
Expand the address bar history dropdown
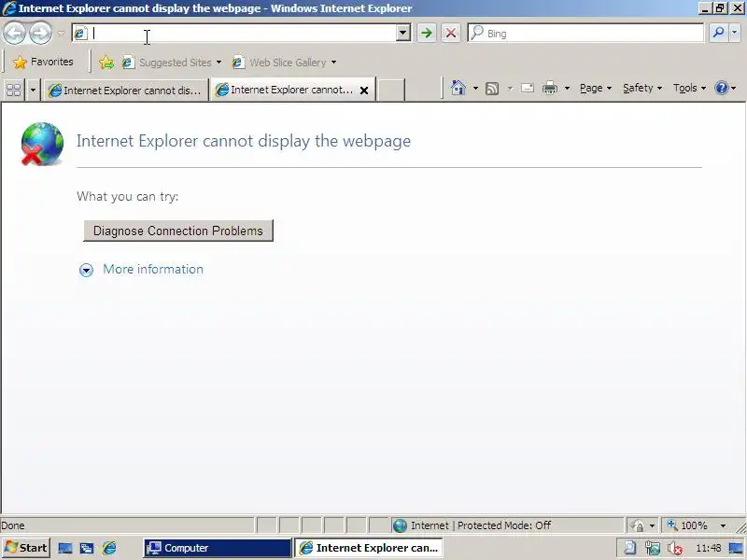tap(403, 33)
